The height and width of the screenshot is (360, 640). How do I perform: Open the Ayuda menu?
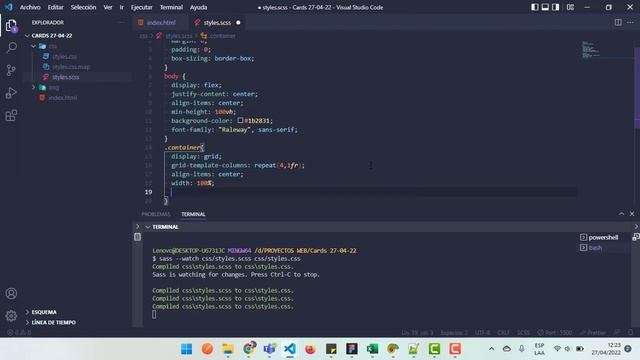point(198,7)
